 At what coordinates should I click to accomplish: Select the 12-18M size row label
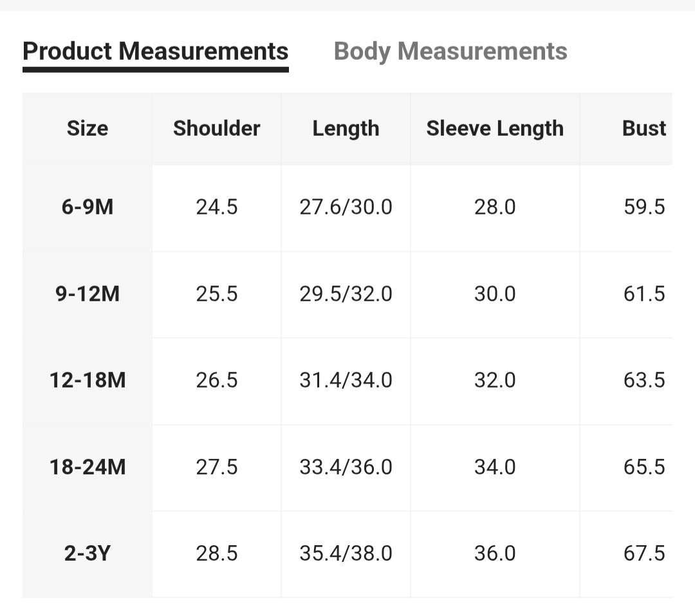click(88, 380)
